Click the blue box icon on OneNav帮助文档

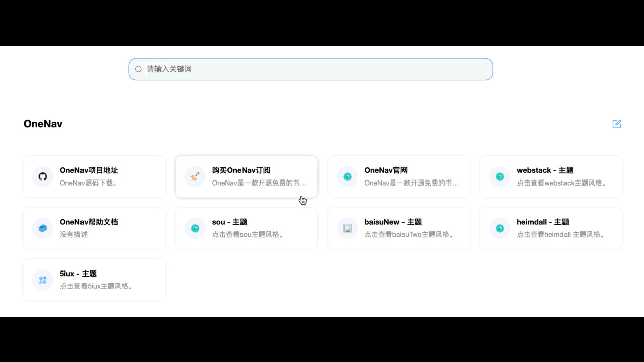click(43, 228)
